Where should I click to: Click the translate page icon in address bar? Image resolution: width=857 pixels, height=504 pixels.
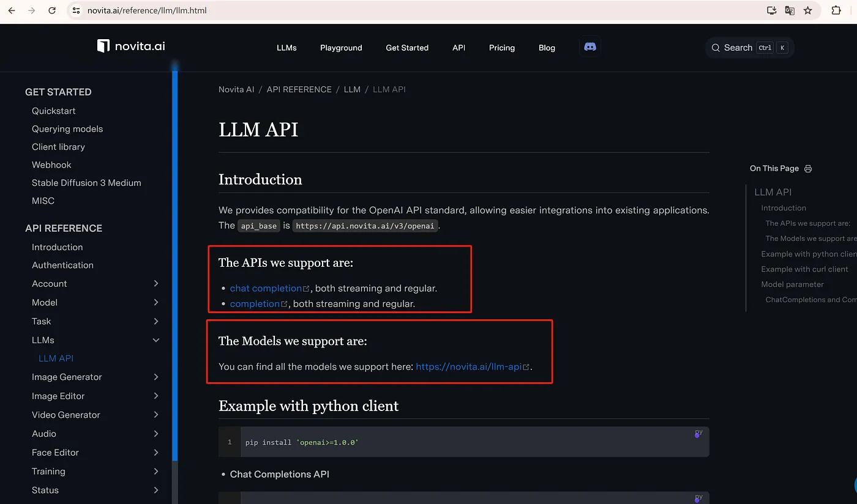790,10
